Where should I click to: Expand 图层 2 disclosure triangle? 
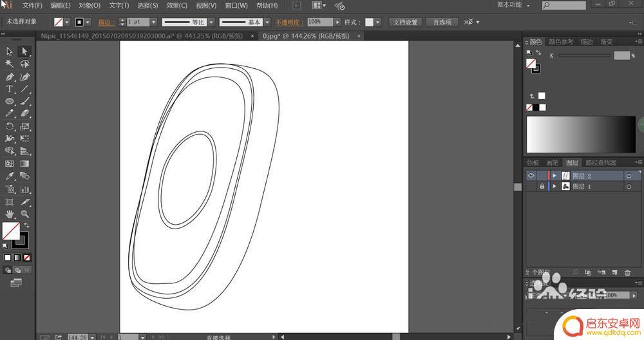(x=554, y=176)
